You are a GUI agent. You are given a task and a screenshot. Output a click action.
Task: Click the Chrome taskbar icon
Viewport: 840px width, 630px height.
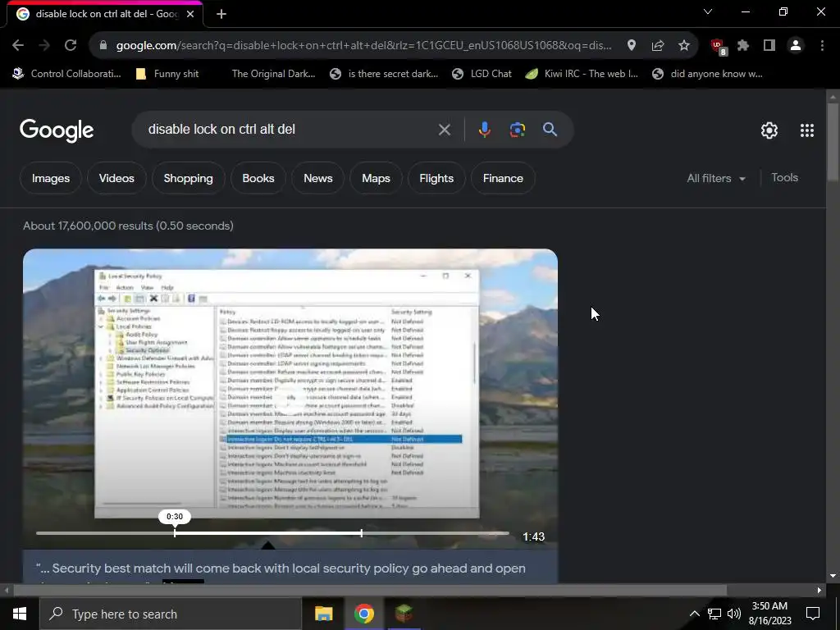pos(363,614)
